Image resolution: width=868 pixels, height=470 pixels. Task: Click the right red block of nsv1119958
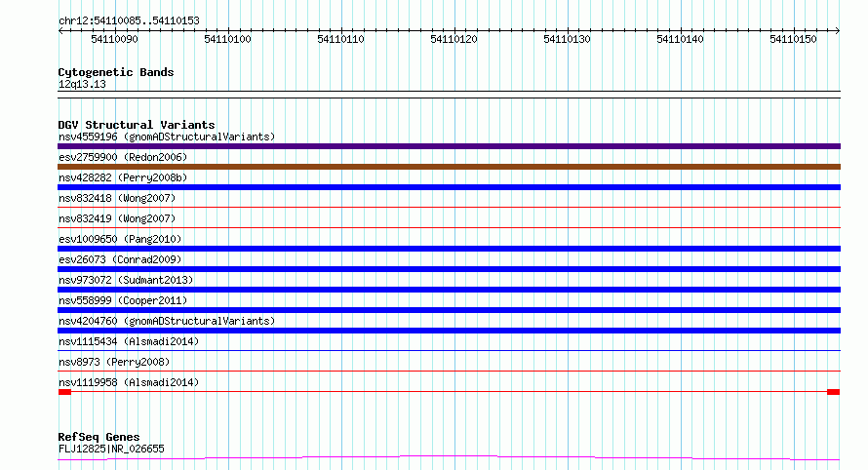coord(834,392)
